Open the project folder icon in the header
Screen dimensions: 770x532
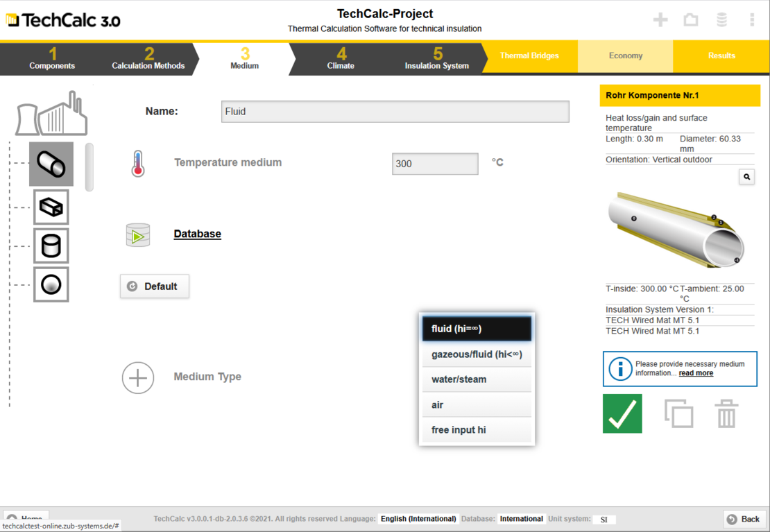(x=691, y=19)
